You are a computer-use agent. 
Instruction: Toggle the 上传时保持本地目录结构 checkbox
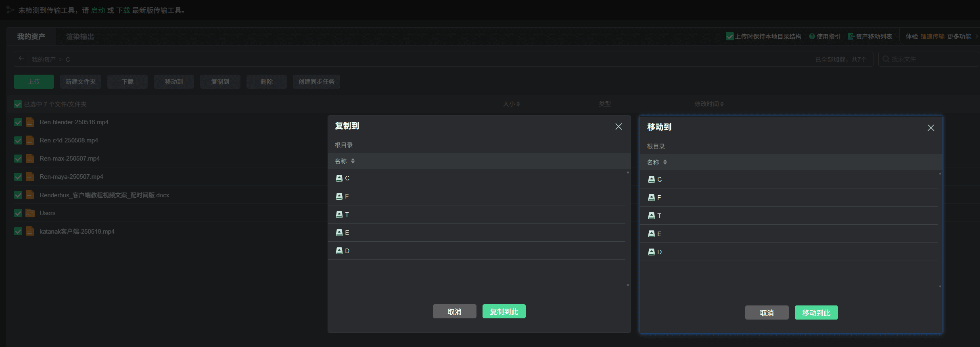pos(729,36)
